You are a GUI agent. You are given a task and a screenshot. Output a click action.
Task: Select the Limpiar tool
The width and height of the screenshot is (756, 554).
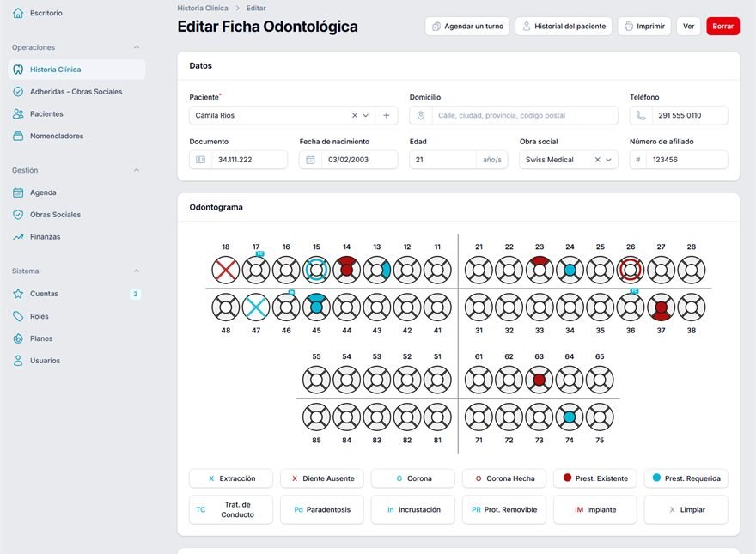[x=686, y=509]
